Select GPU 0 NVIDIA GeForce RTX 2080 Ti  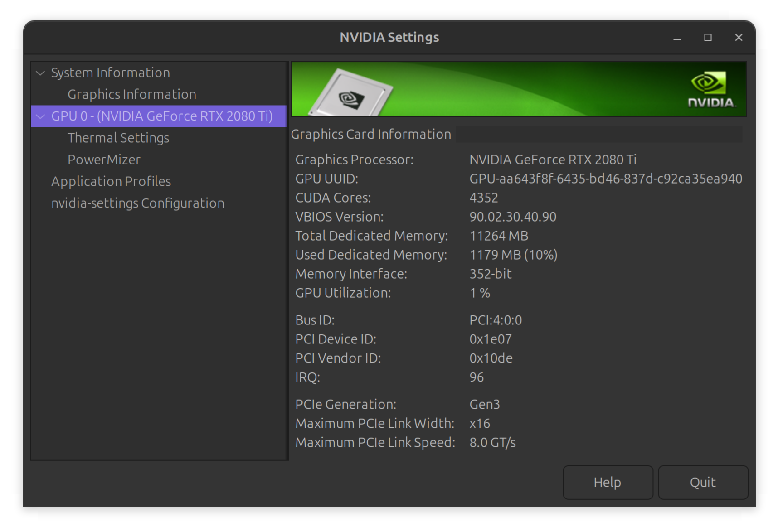[162, 116]
